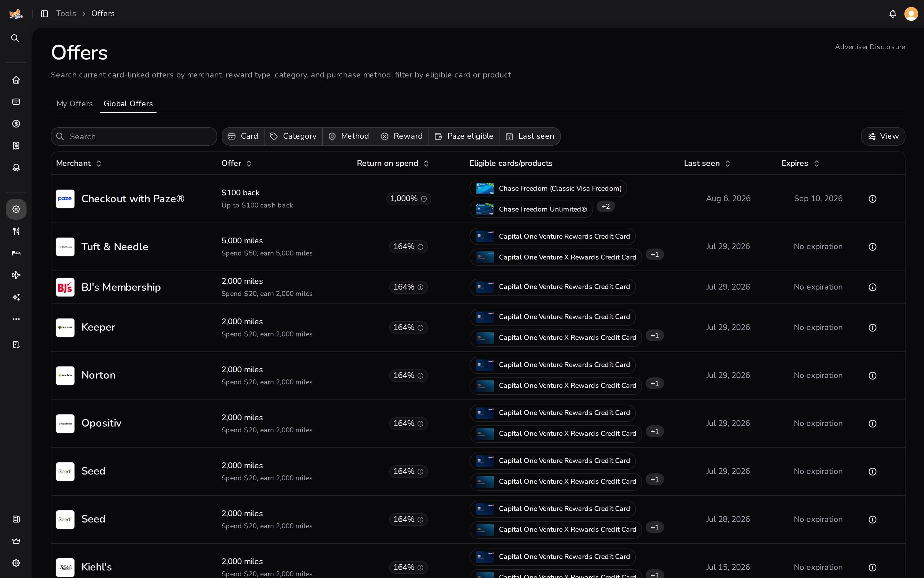Toggle the sidebar panel icon in header
This screenshot has width=924, height=578.
44,14
